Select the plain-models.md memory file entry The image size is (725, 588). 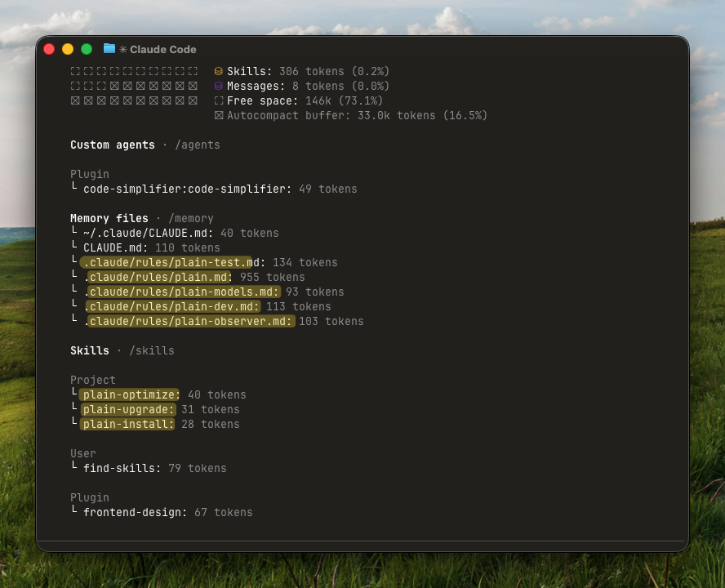point(183,292)
